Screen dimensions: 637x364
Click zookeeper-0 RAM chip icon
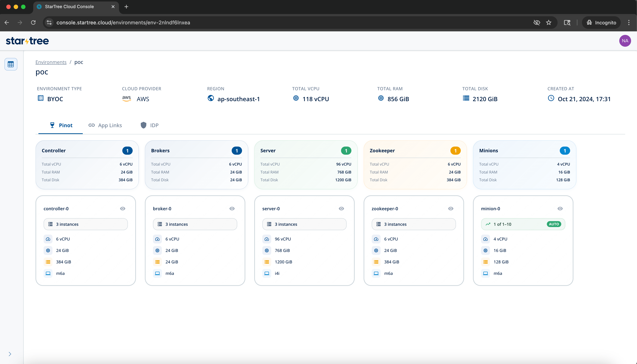click(376, 250)
